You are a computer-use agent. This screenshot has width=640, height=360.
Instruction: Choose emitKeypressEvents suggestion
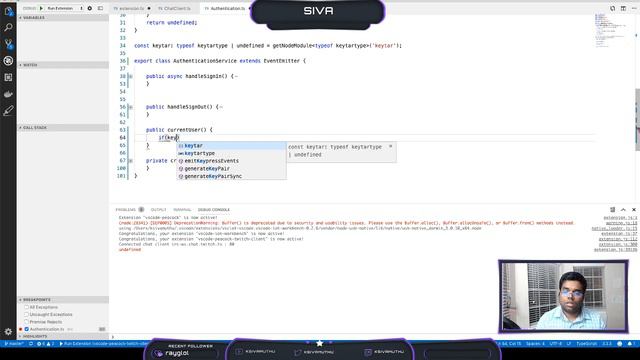[231, 161]
